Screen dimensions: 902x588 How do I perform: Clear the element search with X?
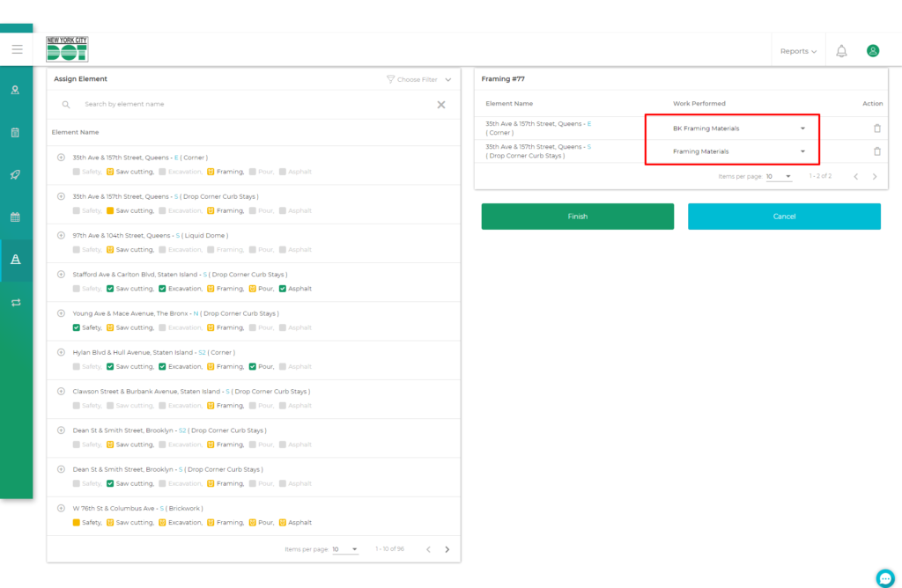tap(441, 105)
